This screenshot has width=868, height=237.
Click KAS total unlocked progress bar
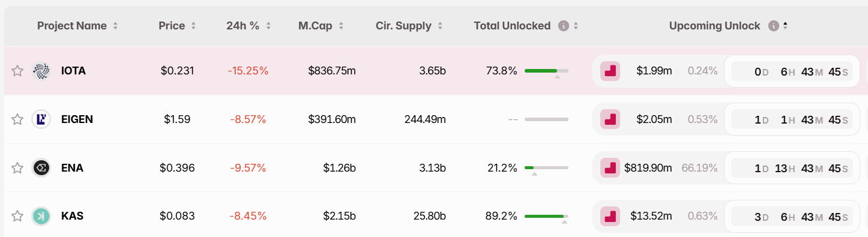[x=546, y=216]
